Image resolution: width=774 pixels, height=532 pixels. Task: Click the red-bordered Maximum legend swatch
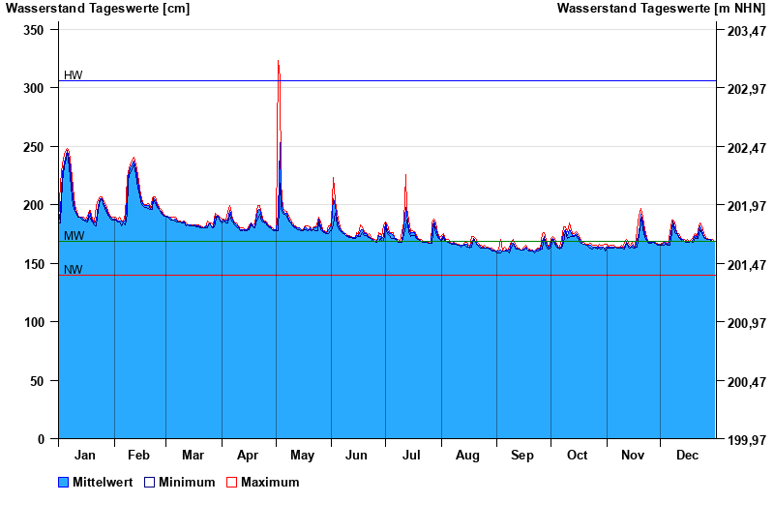click(231, 483)
